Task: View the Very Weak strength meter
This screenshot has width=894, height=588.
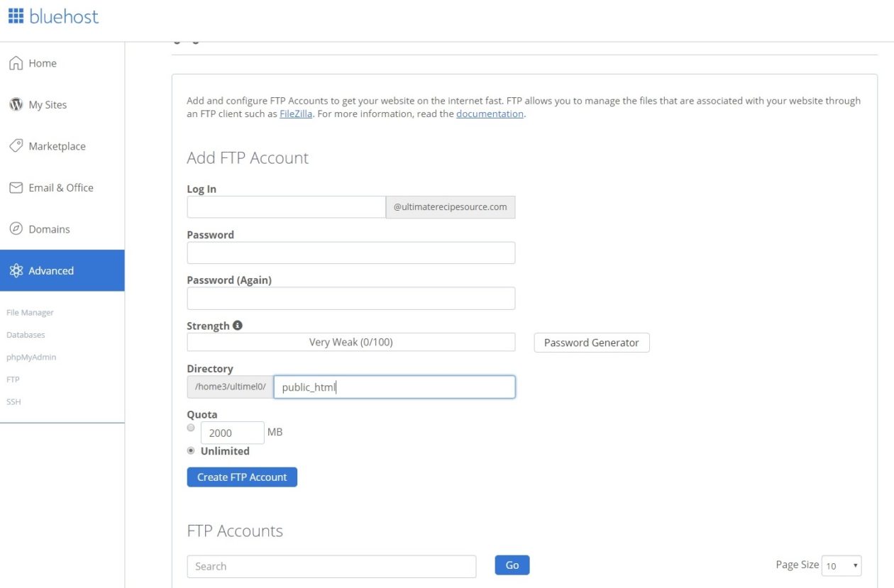Action: tap(351, 342)
